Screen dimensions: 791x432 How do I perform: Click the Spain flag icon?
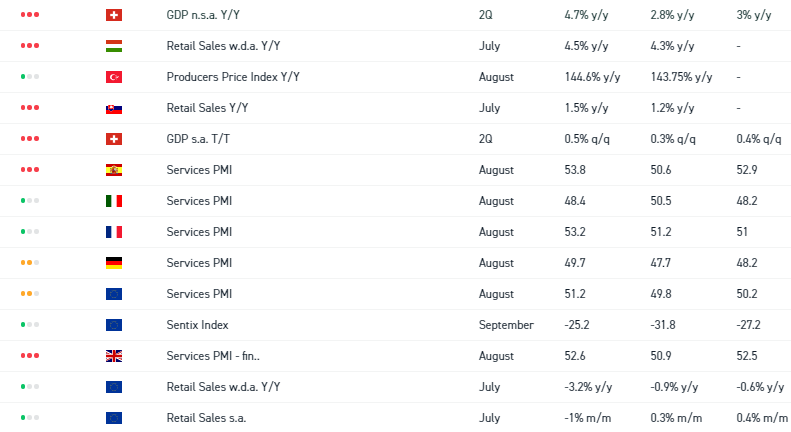113,170
